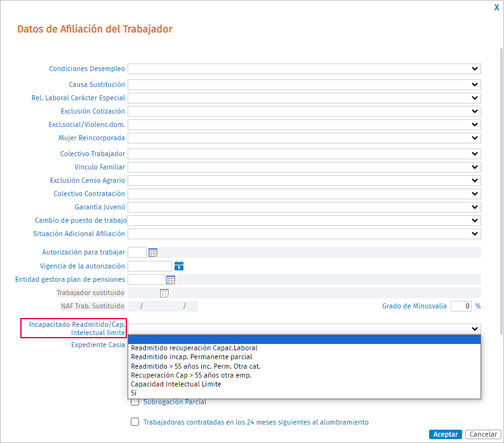
Task: Open calendar picker for Vigencia de la autorización
Action: click(x=179, y=266)
